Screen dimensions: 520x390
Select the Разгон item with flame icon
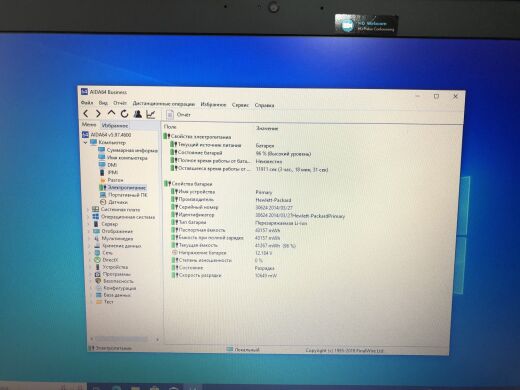[111, 180]
